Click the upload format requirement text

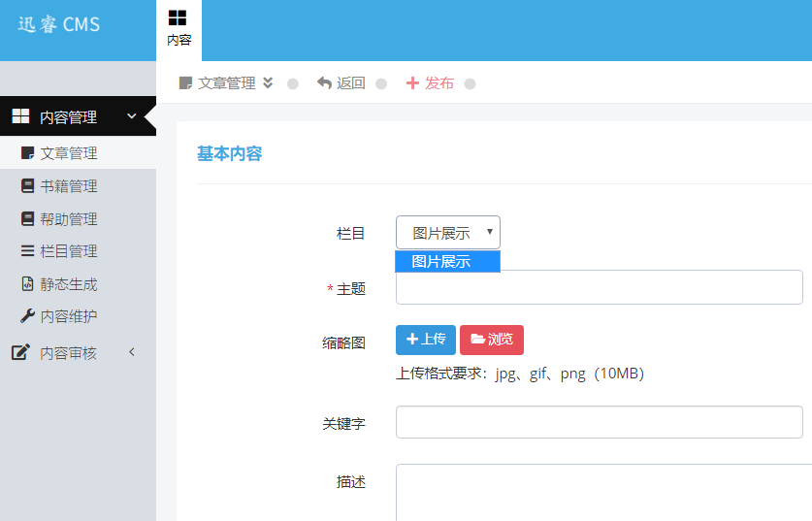point(520,374)
